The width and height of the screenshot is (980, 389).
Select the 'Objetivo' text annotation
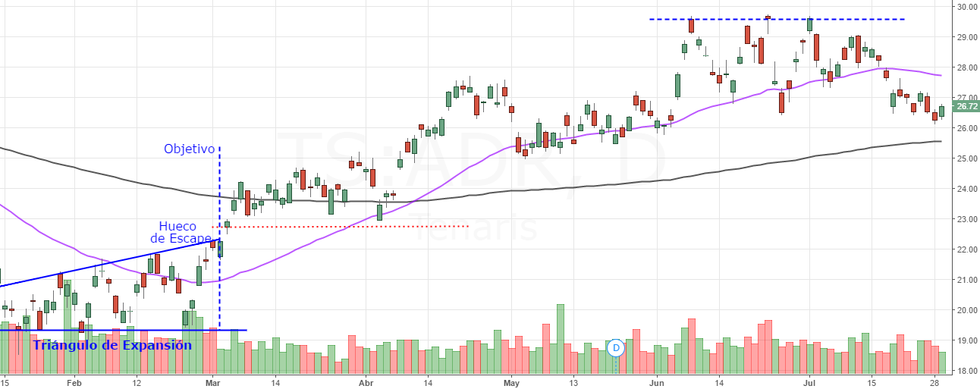pyautogui.click(x=190, y=149)
